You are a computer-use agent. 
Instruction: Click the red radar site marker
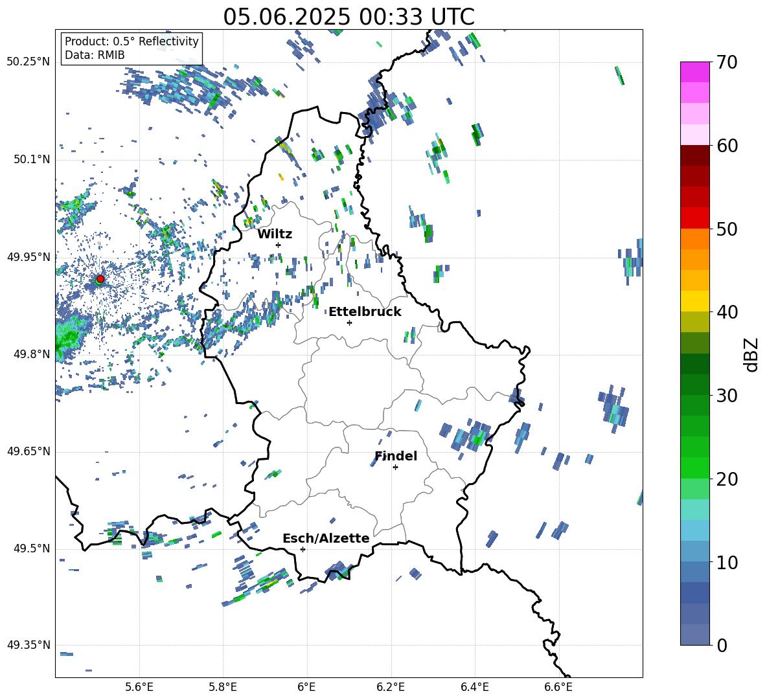[100, 279]
